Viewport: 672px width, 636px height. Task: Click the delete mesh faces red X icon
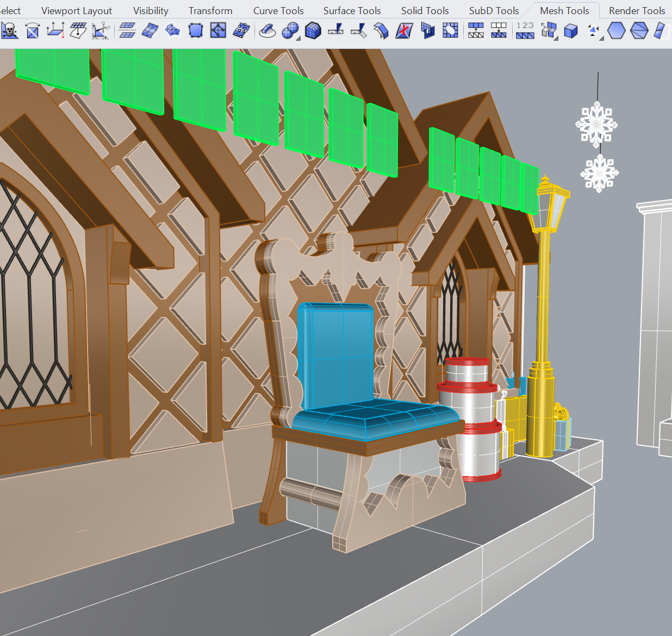(x=404, y=30)
